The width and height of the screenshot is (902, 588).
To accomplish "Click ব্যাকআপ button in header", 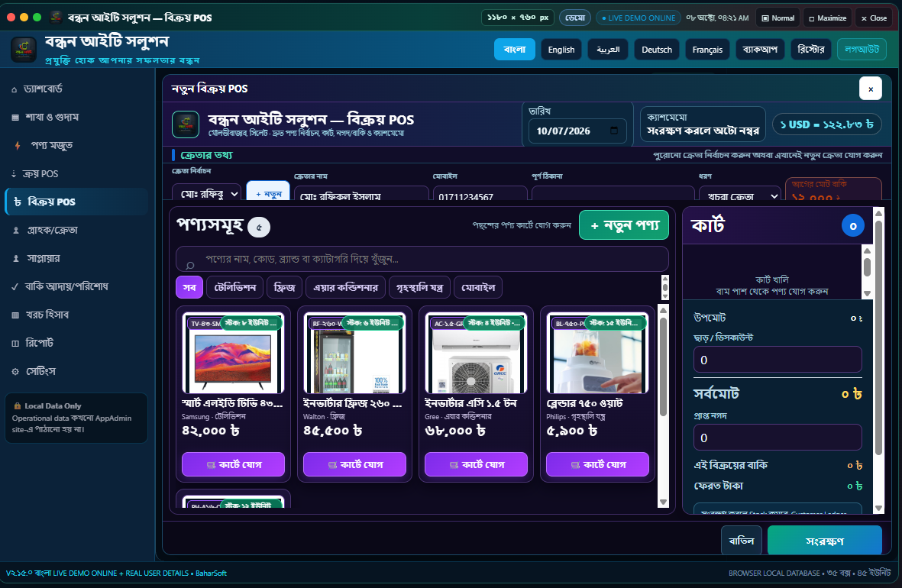I will (x=760, y=50).
